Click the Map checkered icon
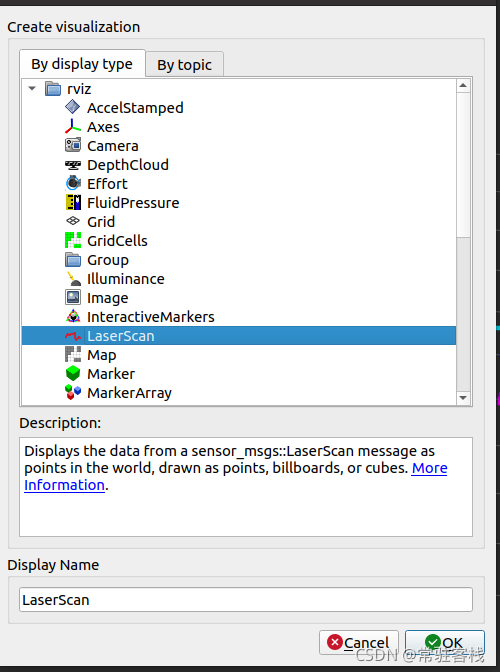Screen dimensions: 500x672 tap(72, 354)
